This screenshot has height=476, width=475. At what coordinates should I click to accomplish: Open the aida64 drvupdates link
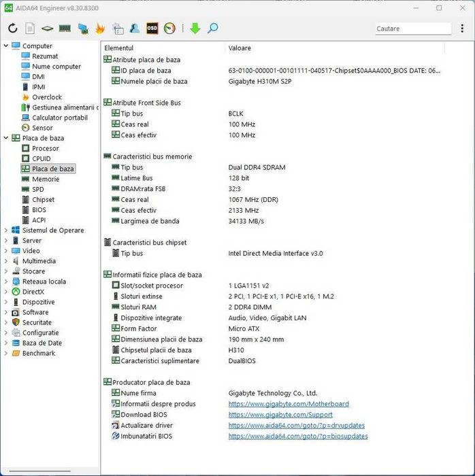pyautogui.click(x=297, y=425)
